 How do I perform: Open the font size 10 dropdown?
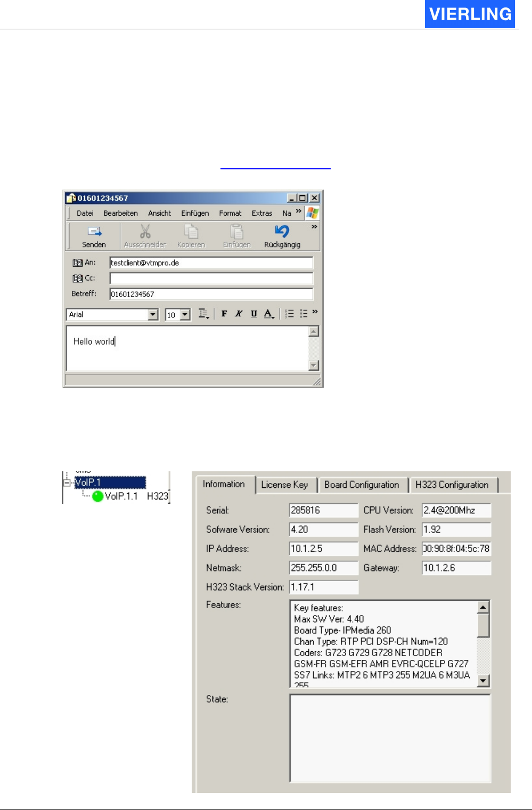[185, 314]
